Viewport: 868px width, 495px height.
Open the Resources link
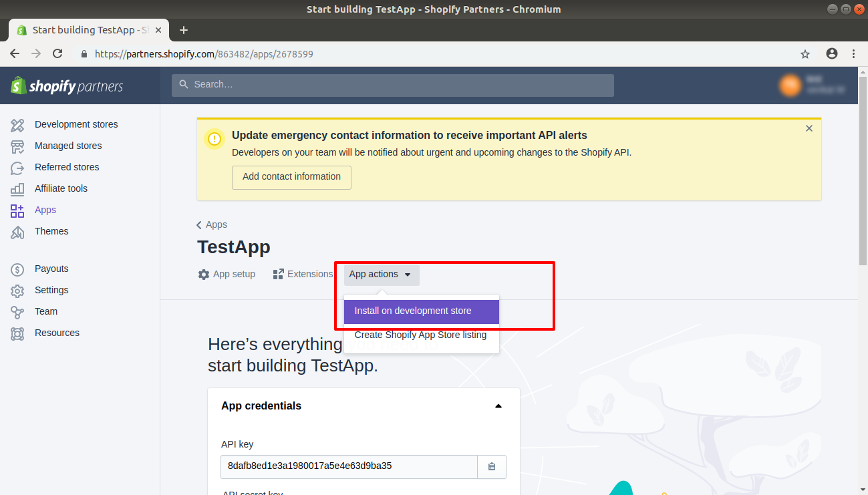(57, 333)
